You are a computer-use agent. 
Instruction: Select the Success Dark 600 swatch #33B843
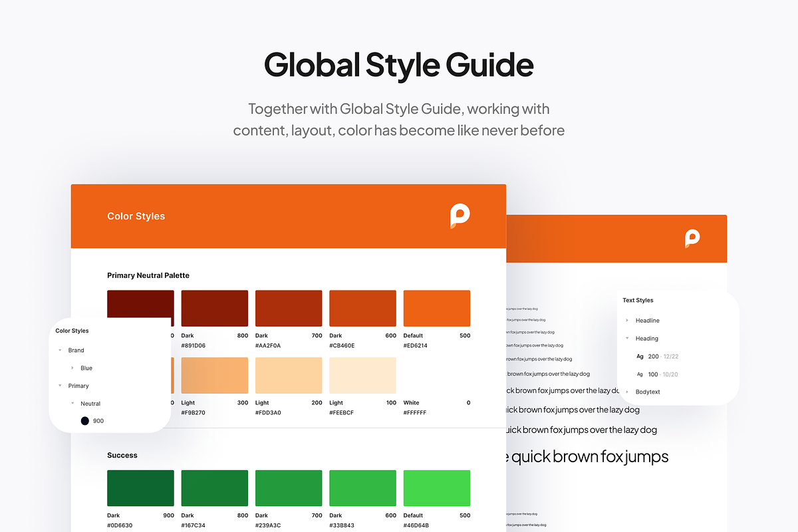coord(362,488)
